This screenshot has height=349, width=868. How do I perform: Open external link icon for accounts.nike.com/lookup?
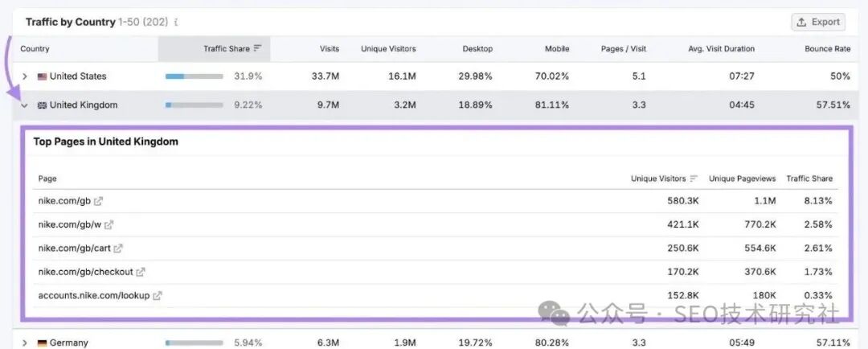(x=158, y=296)
